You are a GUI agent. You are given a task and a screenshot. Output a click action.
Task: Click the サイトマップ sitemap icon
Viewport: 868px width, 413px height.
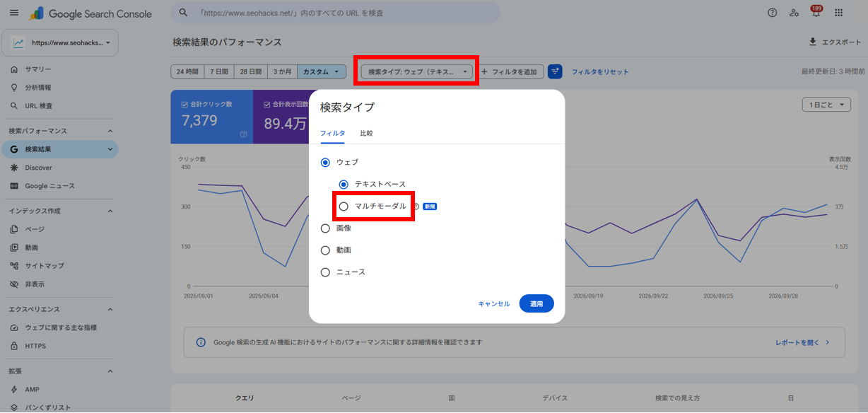14,266
